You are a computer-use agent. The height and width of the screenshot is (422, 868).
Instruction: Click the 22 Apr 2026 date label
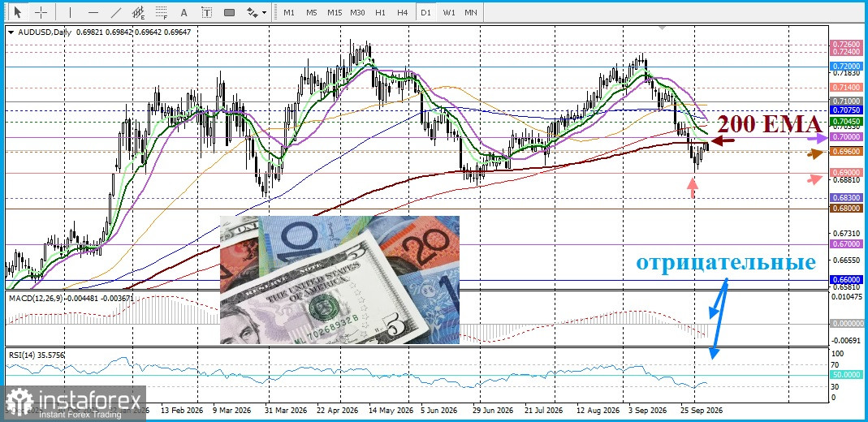[337, 411]
